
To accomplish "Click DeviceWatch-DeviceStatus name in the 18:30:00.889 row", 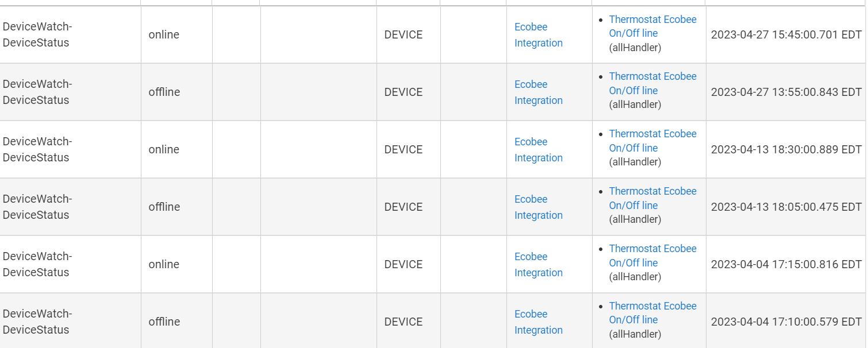I will [x=37, y=149].
